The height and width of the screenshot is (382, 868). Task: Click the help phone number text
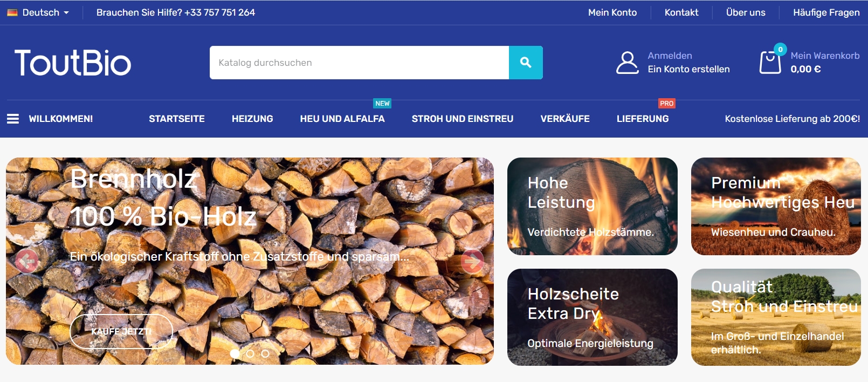click(x=176, y=12)
